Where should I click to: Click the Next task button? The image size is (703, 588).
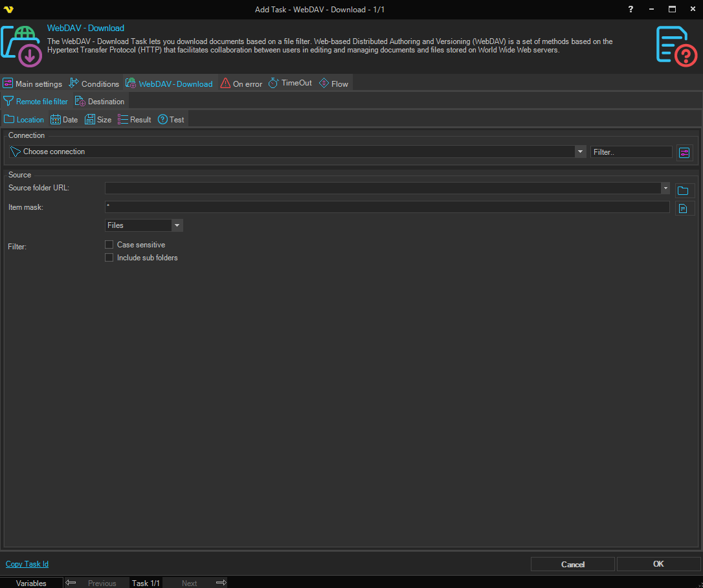click(x=189, y=583)
